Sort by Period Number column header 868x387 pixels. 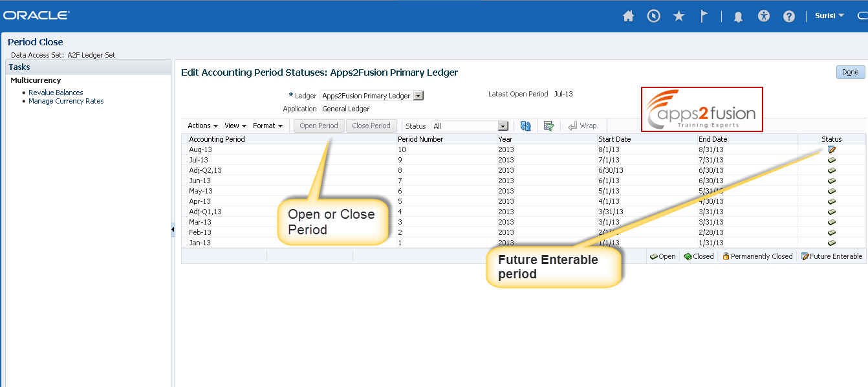[446, 139]
